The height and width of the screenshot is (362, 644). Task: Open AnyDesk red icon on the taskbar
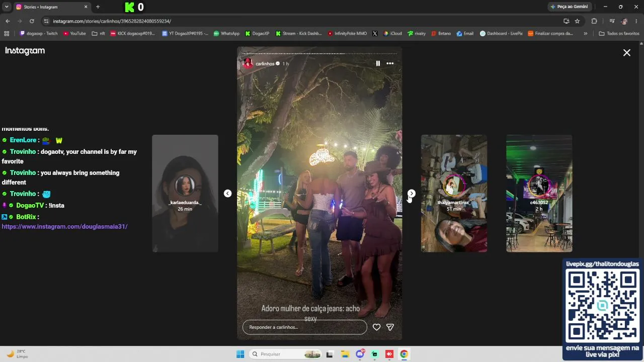pyautogui.click(x=389, y=354)
